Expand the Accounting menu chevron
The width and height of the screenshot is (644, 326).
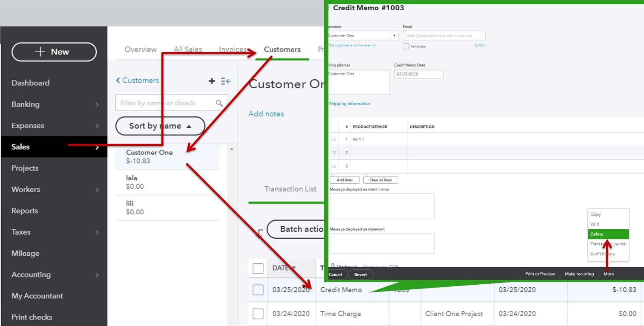pos(97,275)
